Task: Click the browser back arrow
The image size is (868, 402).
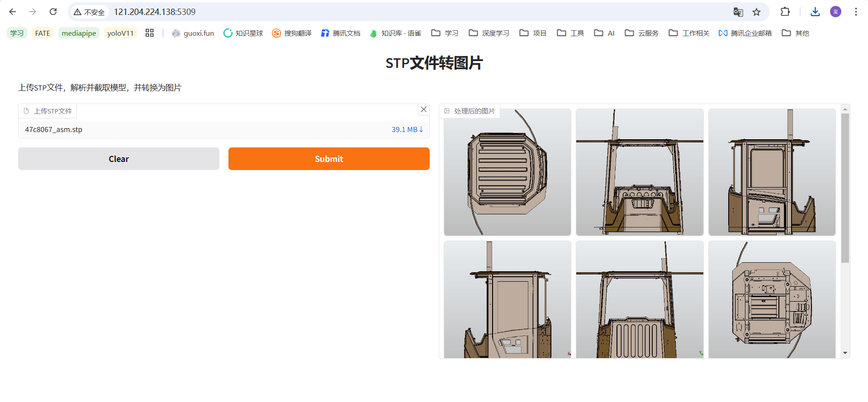Action: pyautogui.click(x=13, y=12)
